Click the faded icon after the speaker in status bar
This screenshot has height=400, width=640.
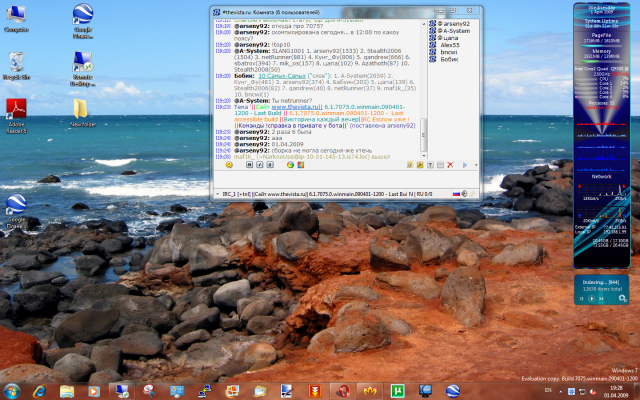[473, 194]
